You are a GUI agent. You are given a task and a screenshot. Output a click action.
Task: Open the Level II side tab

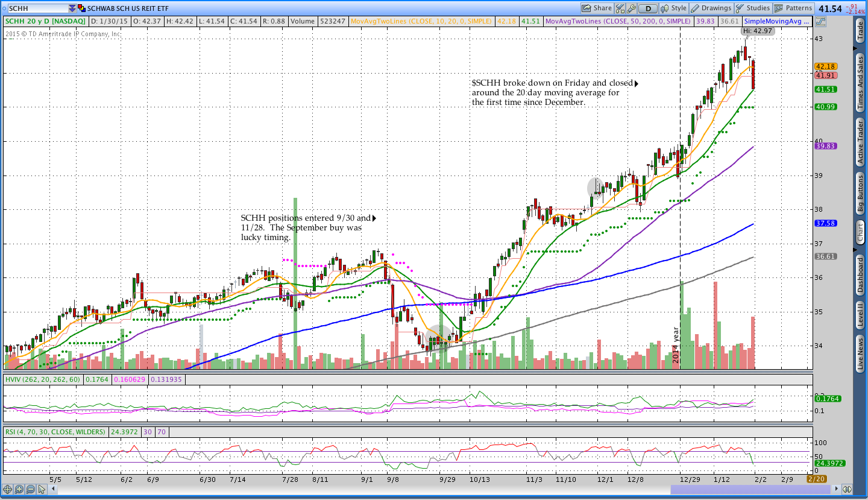(860, 316)
